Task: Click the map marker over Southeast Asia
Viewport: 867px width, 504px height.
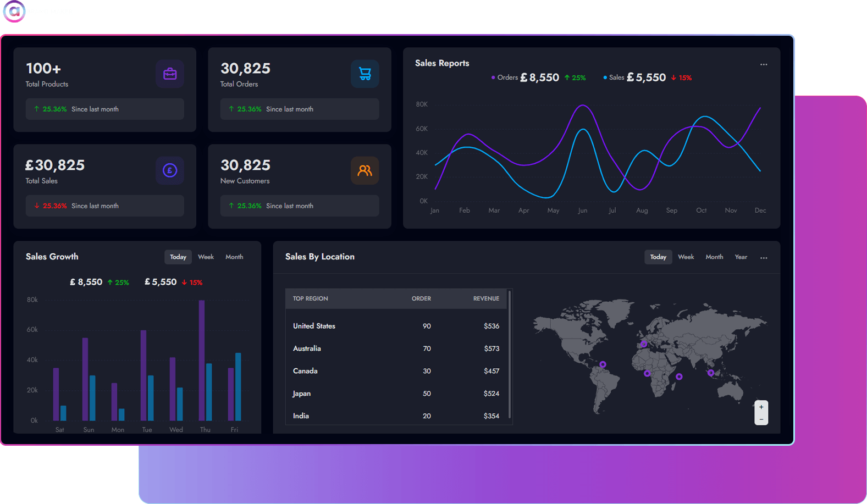Action: point(711,373)
